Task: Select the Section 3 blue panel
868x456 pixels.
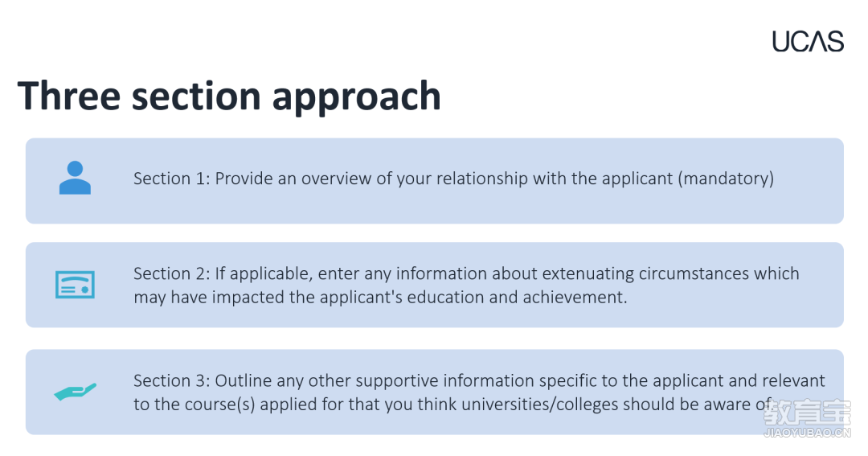Action: 435,392
